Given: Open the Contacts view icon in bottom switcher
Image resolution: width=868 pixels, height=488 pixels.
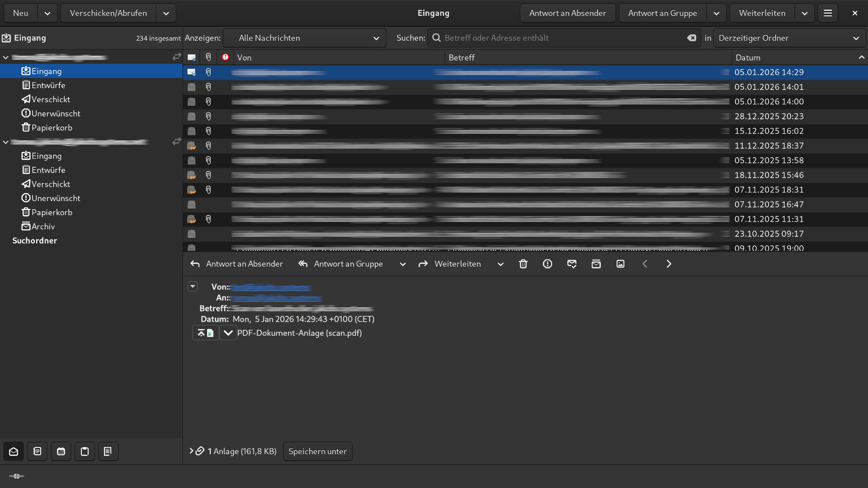Looking at the screenshot, I should [x=37, y=451].
